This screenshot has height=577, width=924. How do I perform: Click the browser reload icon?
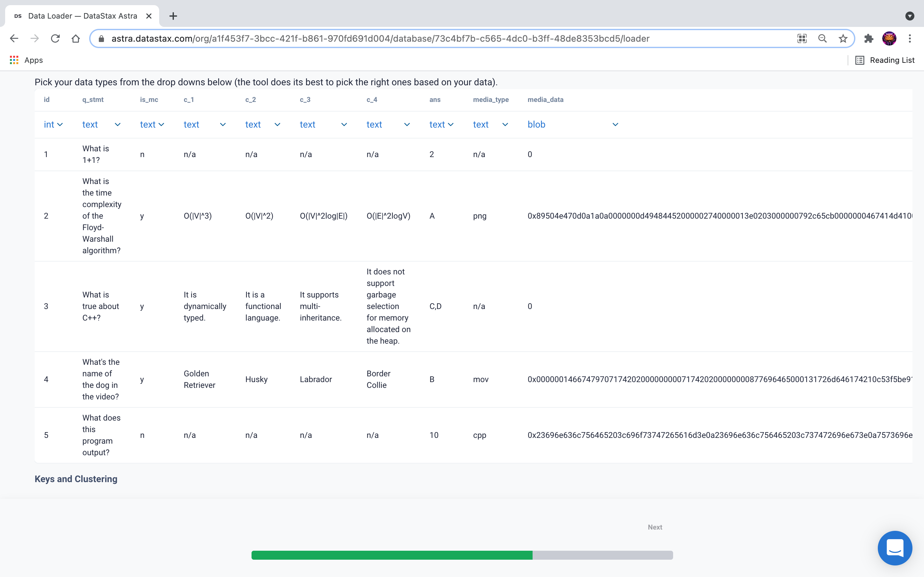[x=56, y=38]
